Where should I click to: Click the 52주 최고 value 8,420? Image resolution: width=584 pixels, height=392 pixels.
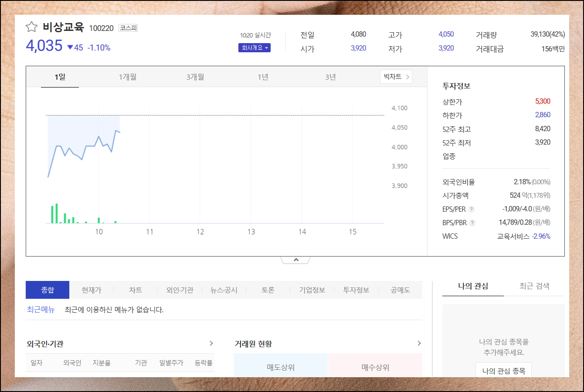pyautogui.click(x=543, y=129)
